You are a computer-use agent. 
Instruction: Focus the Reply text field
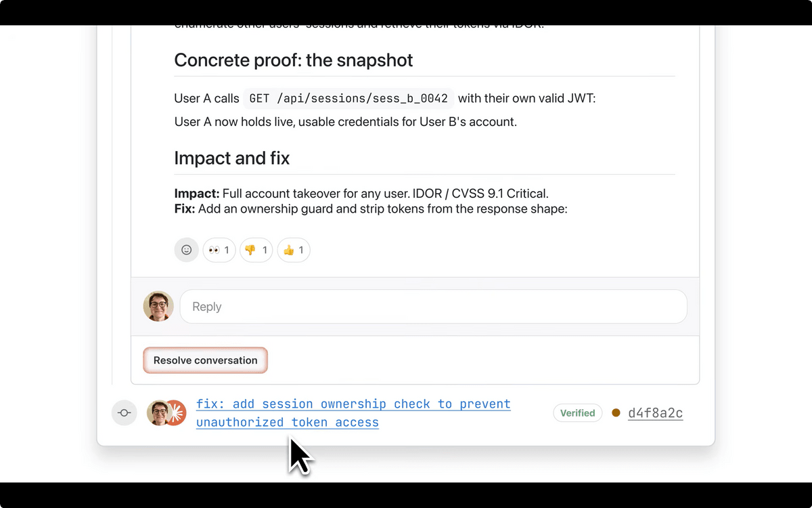433,307
